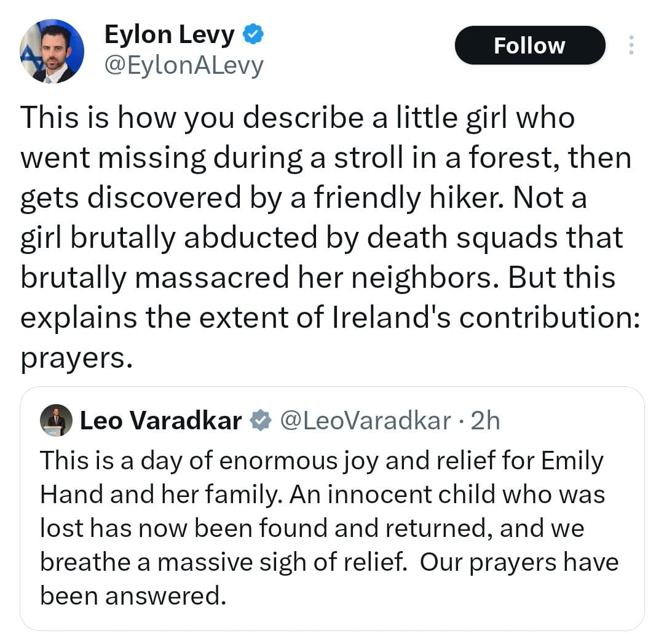The height and width of the screenshot is (644, 664).
Task: Open Eylon Levy's profile picture
Action: click(52, 52)
